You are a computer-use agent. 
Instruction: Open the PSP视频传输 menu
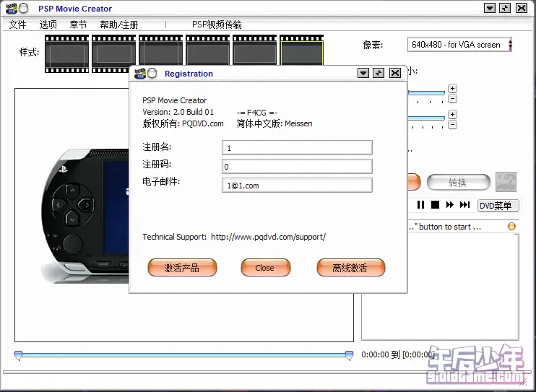point(217,25)
